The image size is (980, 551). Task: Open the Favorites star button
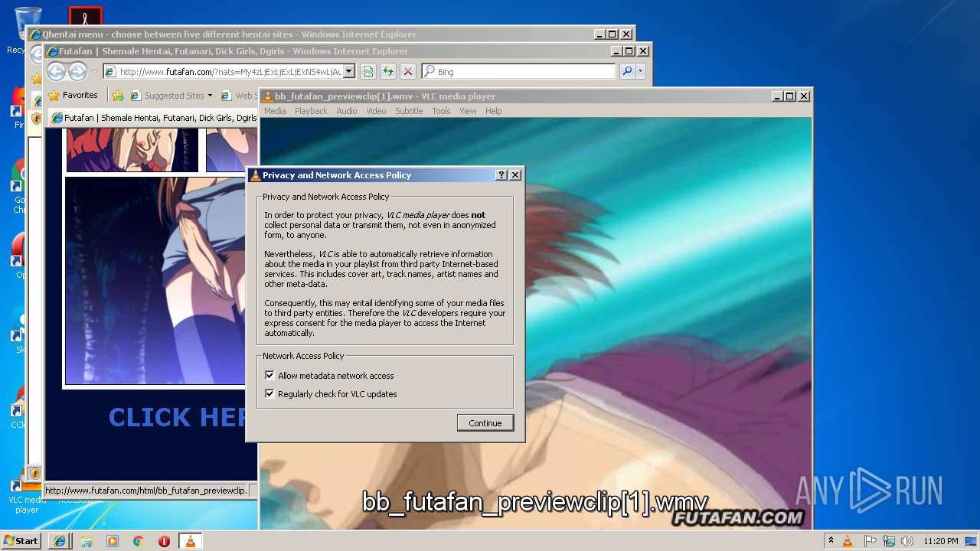tap(73, 96)
